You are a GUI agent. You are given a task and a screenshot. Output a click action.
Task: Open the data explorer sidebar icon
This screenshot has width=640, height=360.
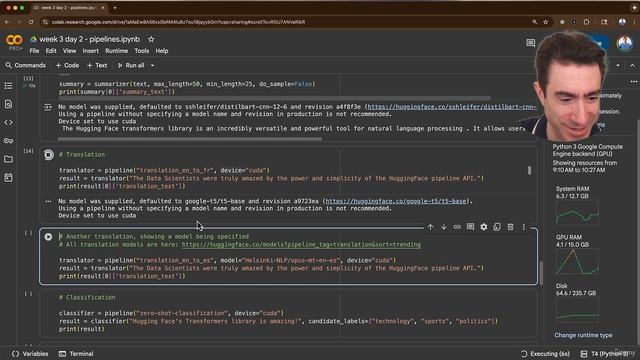pyautogui.click(x=8, y=178)
